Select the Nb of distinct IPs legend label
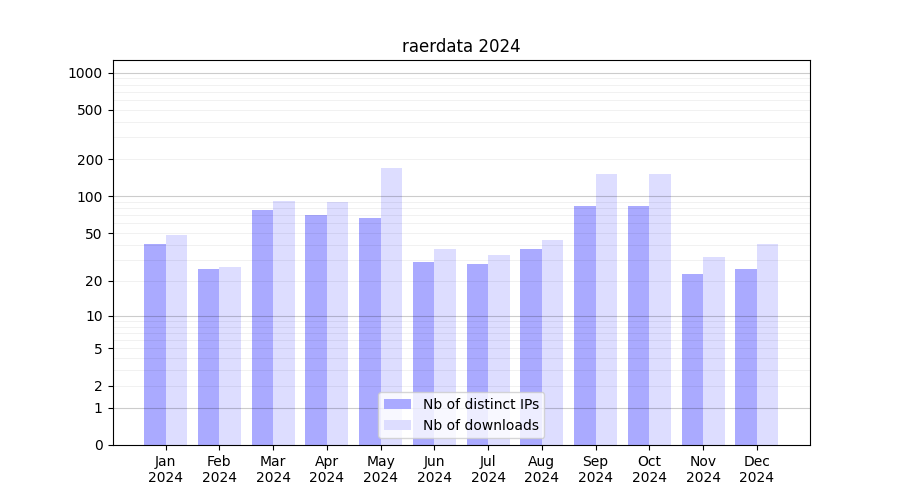 480,404
